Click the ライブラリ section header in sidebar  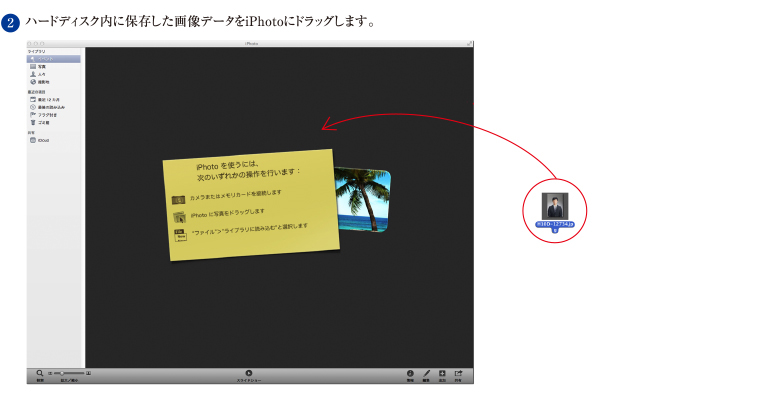(x=37, y=51)
